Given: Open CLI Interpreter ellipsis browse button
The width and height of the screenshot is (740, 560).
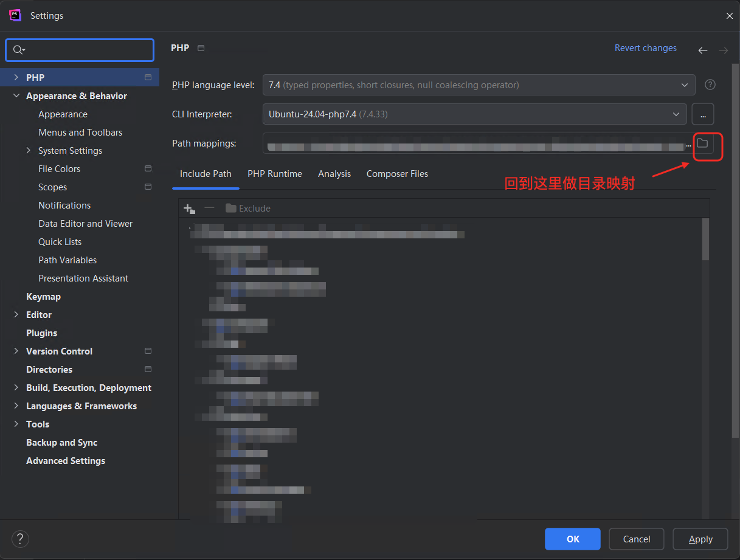Looking at the screenshot, I should click(x=703, y=114).
